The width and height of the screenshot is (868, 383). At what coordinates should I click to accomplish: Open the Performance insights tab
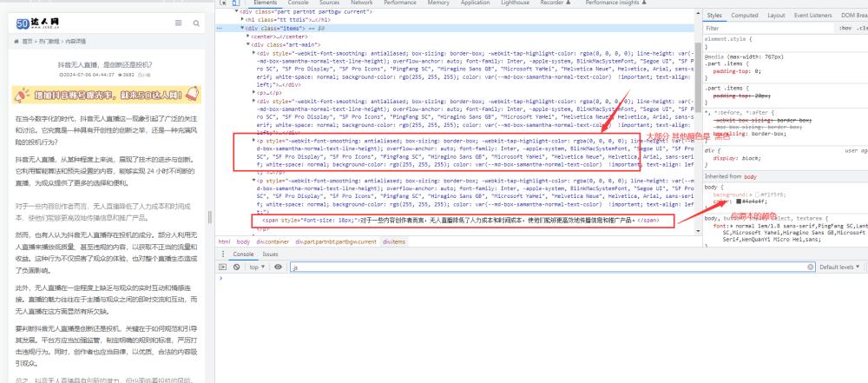point(615,3)
